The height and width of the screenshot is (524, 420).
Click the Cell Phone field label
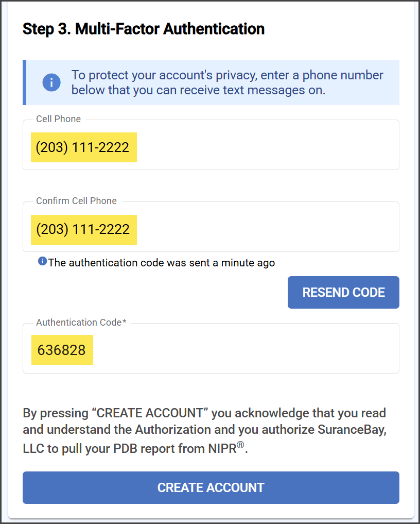(59, 119)
